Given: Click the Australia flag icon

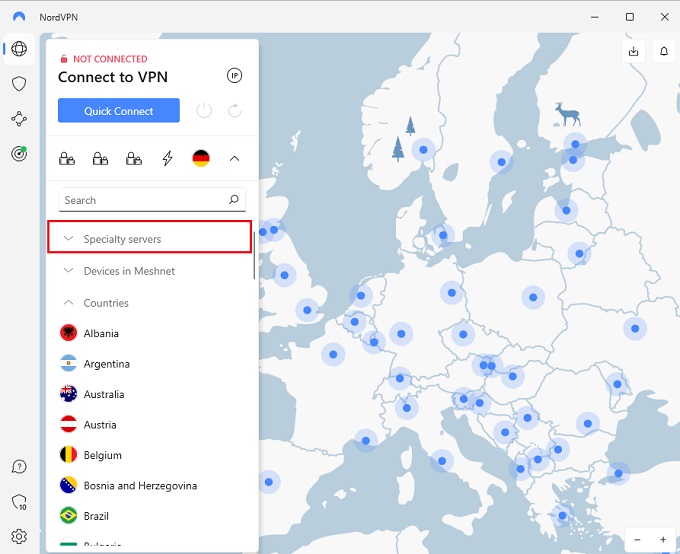Looking at the screenshot, I should coord(69,394).
